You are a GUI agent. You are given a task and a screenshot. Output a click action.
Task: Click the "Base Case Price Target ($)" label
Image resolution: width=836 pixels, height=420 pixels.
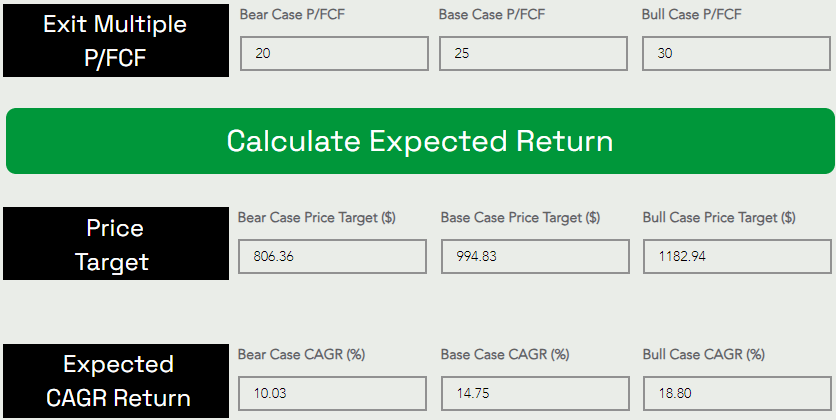520,217
